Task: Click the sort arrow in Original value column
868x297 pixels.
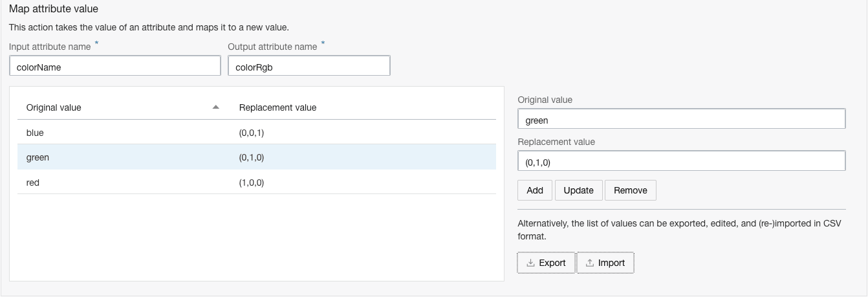Action: [216, 107]
